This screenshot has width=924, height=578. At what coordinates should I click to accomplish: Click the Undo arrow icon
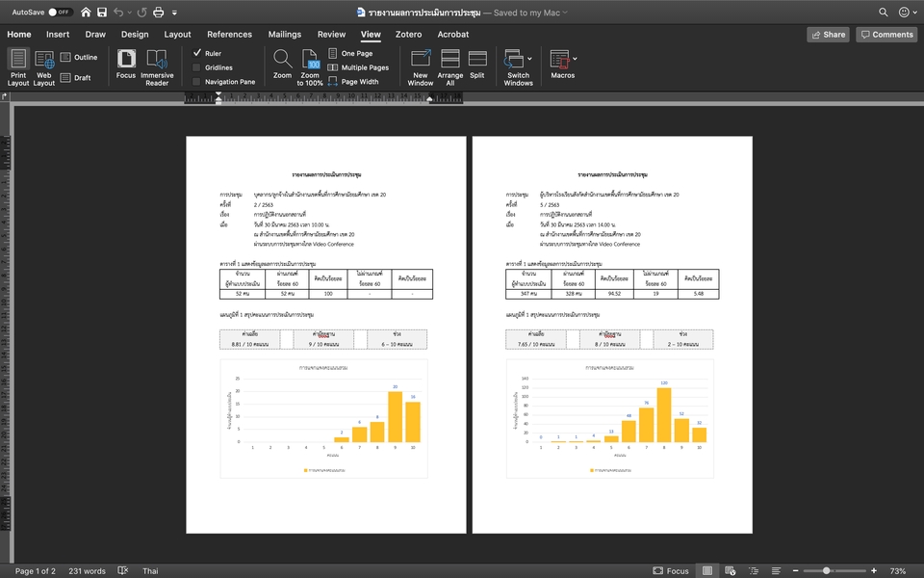tap(118, 12)
